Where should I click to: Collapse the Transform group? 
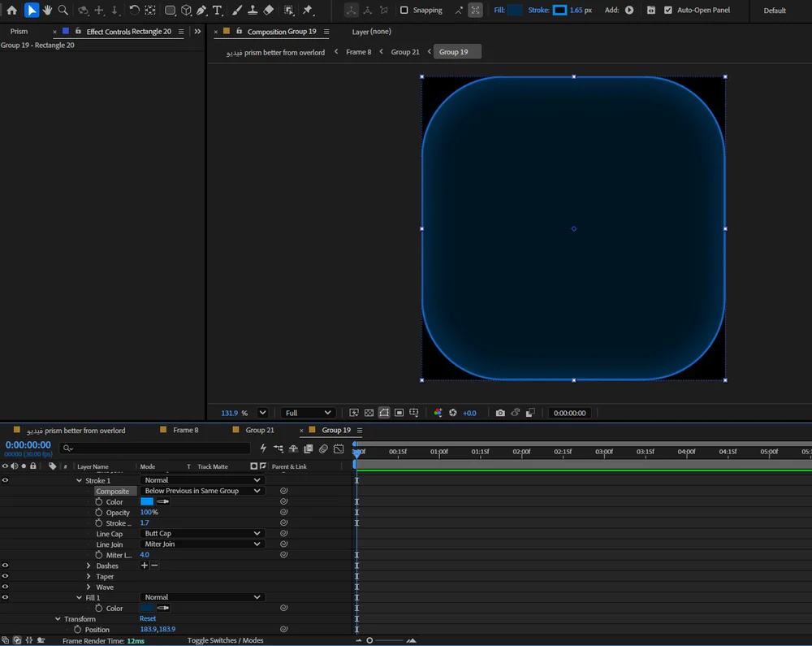[x=58, y=618]
